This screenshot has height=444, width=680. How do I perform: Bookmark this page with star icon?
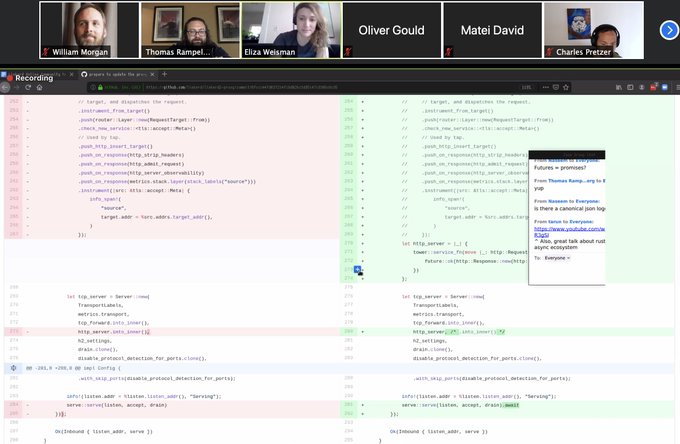[x=566, y=88]
